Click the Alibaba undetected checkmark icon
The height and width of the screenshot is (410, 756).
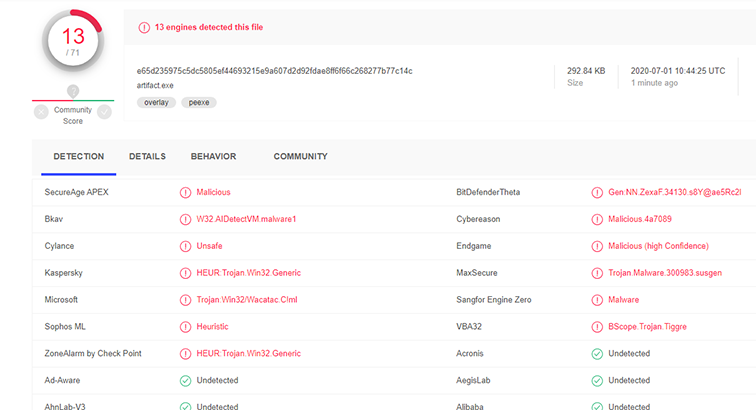[x=597, y=407]
